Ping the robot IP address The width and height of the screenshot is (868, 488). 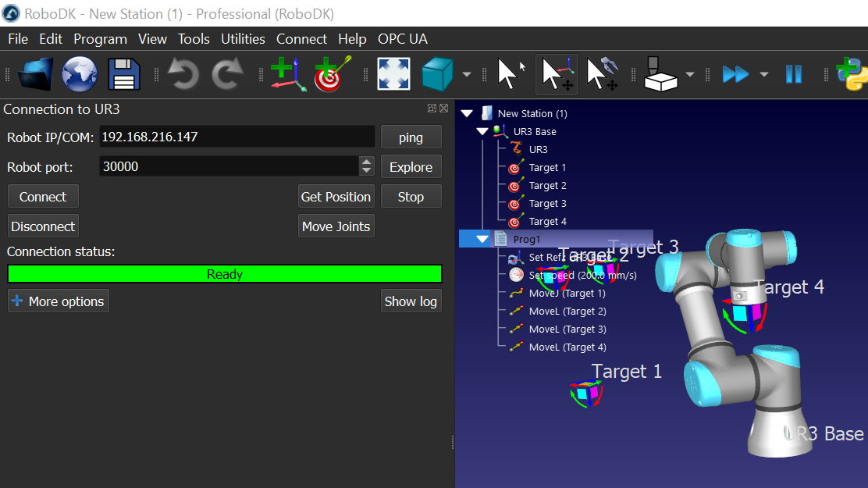(411, 137)
